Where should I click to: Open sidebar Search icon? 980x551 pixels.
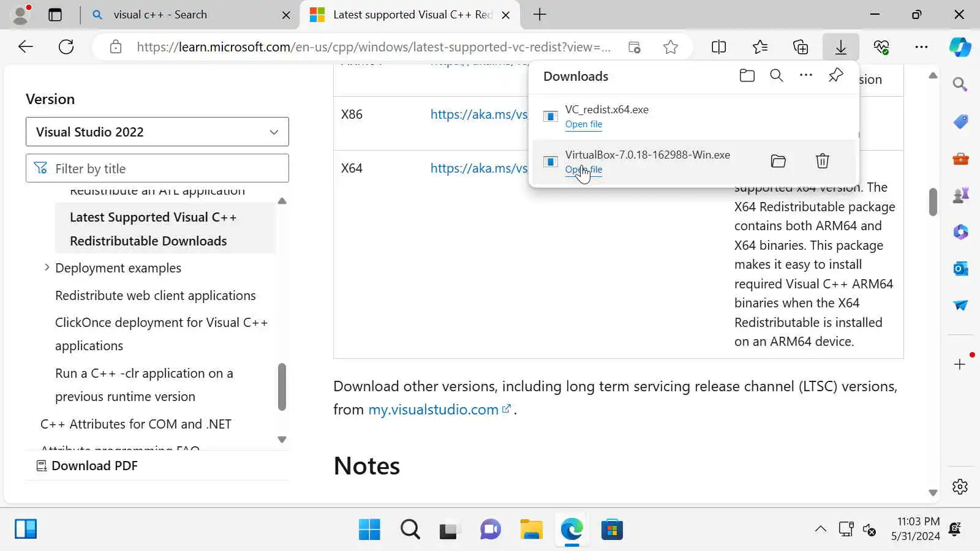coord(960,84)
